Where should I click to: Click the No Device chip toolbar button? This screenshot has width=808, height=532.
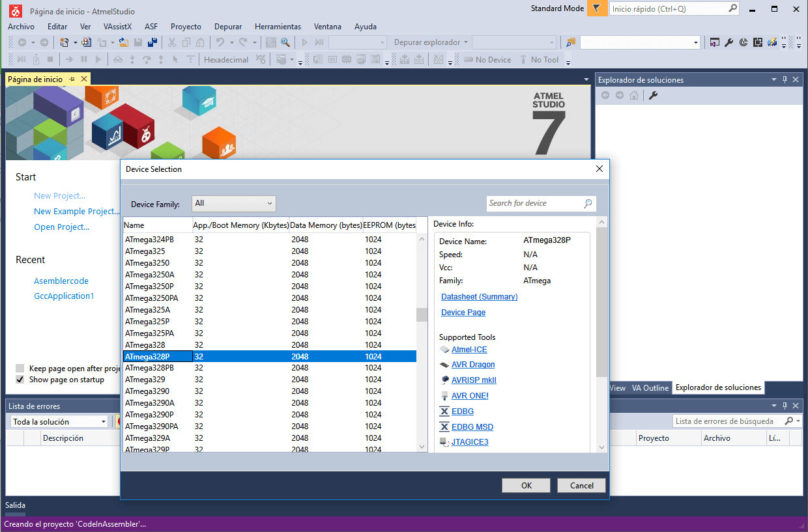click(x=487, y=59)
